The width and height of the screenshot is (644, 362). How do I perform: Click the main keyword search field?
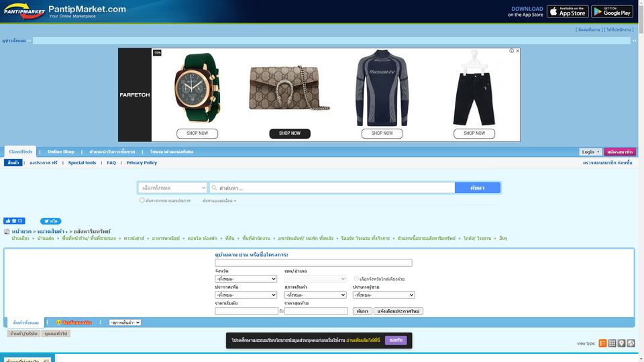[x=332, y=188]
